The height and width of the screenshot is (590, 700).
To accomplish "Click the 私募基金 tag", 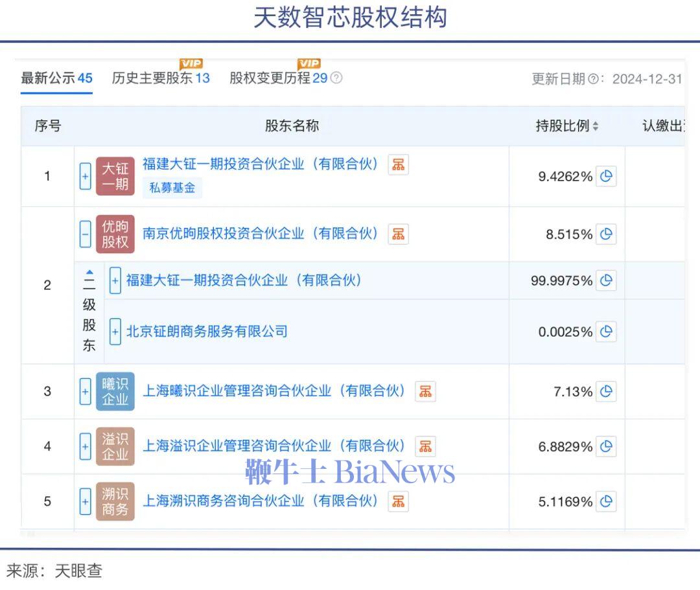I will click(172, 188).
